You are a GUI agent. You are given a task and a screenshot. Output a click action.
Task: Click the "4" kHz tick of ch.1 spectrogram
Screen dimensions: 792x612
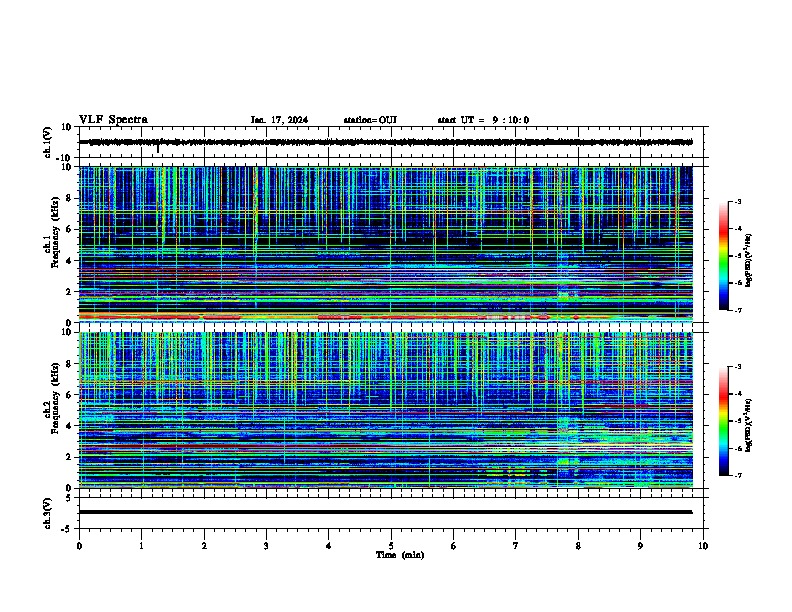point(69,261)
